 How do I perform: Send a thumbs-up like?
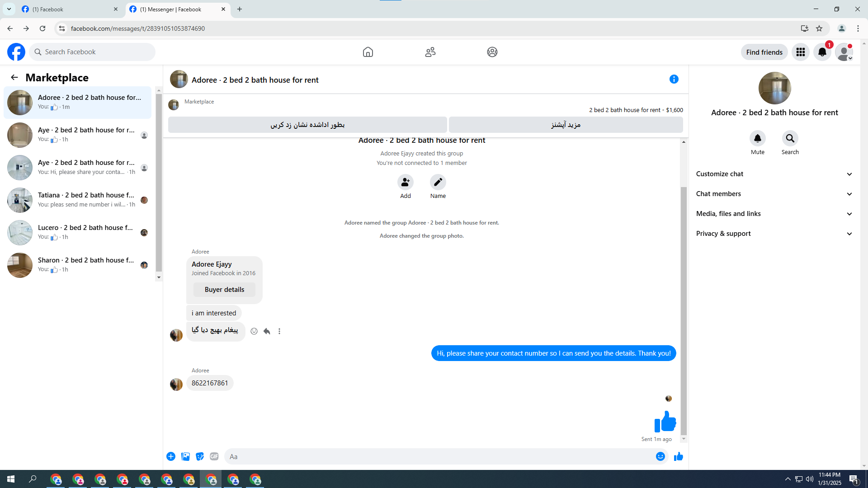679,456
